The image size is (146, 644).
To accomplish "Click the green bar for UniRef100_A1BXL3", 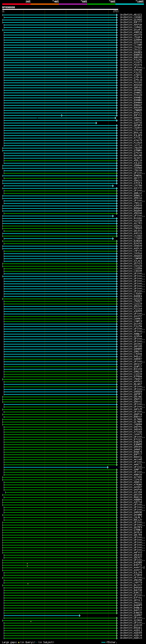I will pos(61,630).
